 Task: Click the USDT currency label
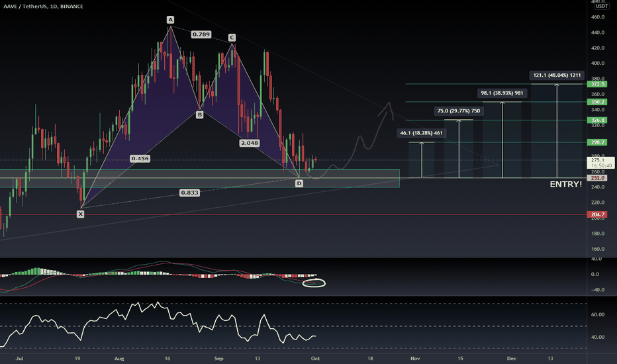[x=601, y=7]
